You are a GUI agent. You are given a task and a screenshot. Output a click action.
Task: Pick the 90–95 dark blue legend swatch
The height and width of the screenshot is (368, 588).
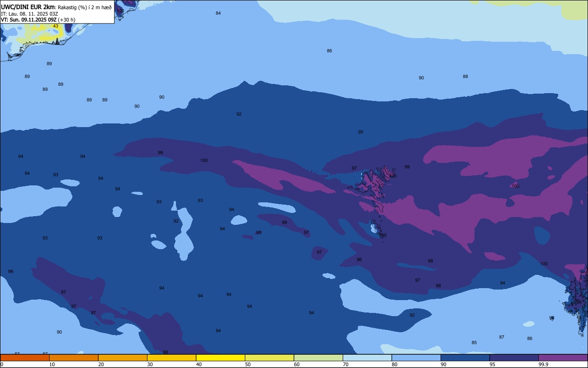[x=465, y=357]
